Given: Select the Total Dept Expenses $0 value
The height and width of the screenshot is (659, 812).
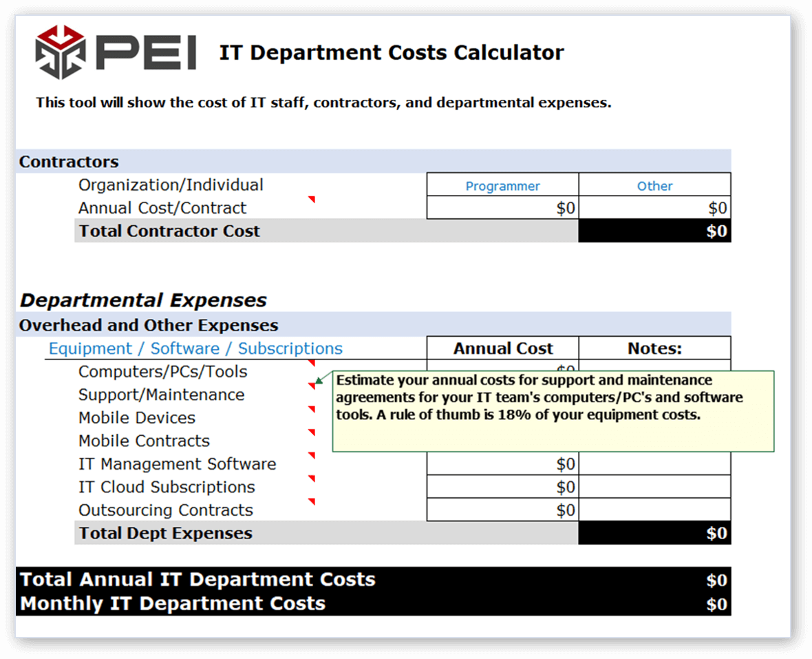Looking at the screenshot, I should coord(654,532).
